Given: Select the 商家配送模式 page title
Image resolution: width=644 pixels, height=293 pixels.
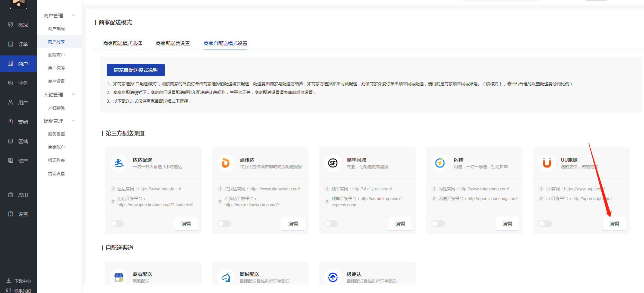Looking at the screenshot, I should coord(115,23).
